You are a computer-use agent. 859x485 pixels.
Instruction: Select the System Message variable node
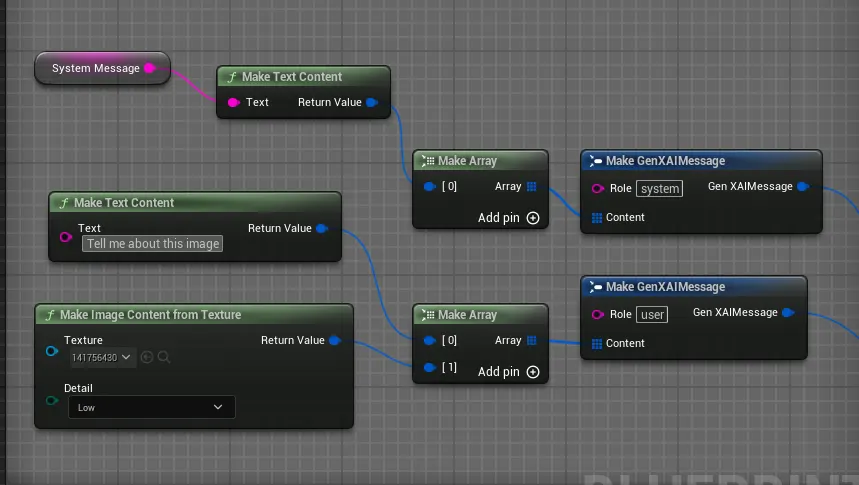[x=102, y=68]
